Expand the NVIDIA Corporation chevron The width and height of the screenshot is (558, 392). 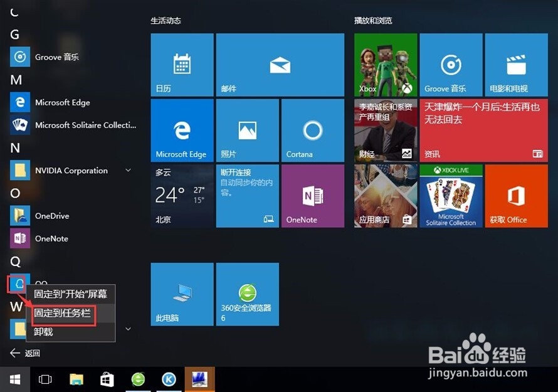[x=128, y=171]
